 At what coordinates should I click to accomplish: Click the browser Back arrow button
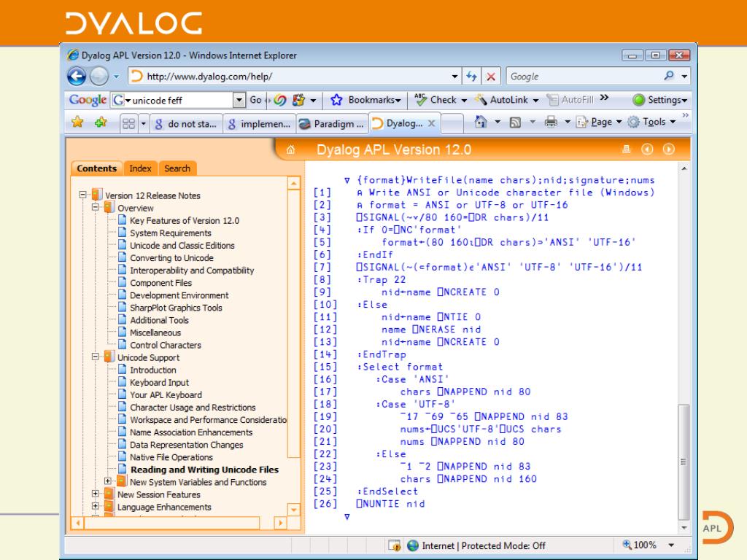click(77, 76)
